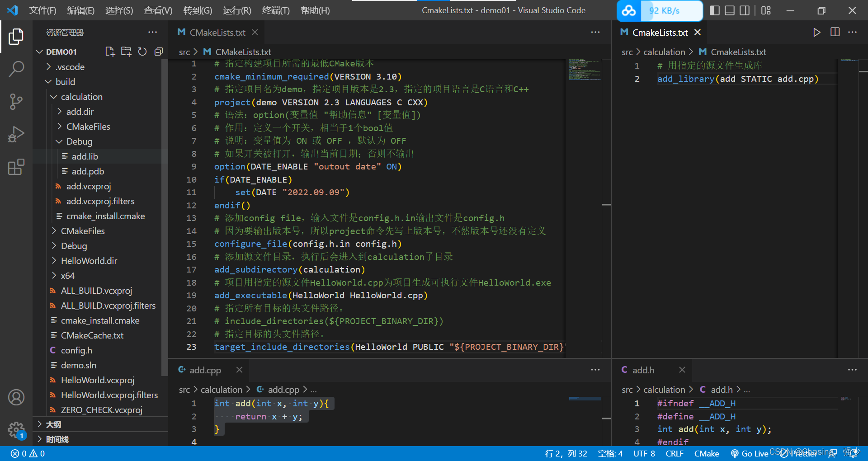This screenshot has height=461, width=868.
Task: Open the Explorer view in activity bar
Action: pyautogui.click(x=16, y=37)
